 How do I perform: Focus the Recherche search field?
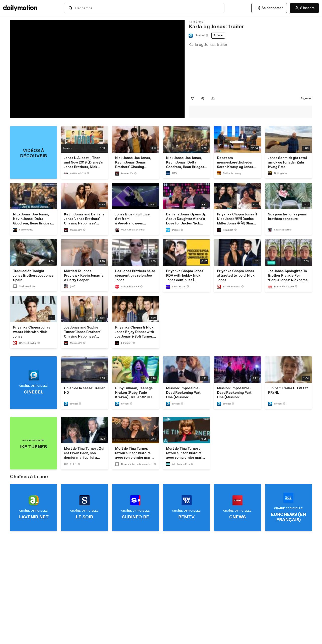(x=144, y=8)
